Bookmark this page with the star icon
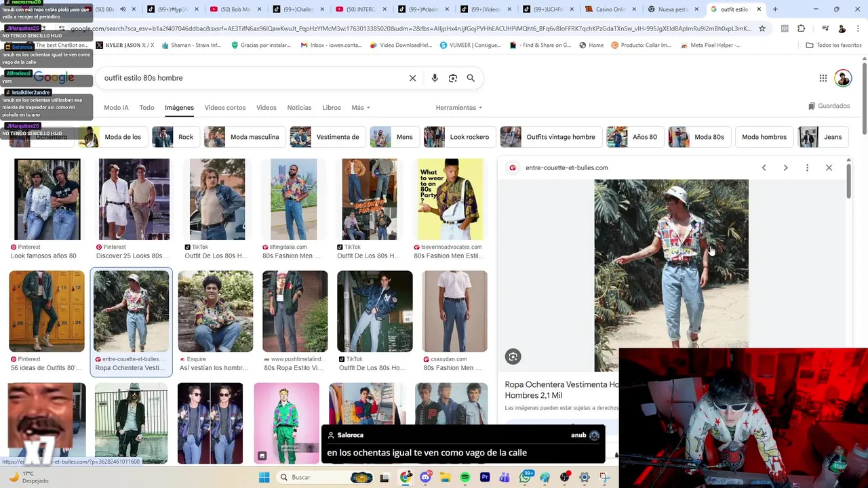The height and width of the screenshot is (488, 868). pyautogui.click(x=762, y=28)
